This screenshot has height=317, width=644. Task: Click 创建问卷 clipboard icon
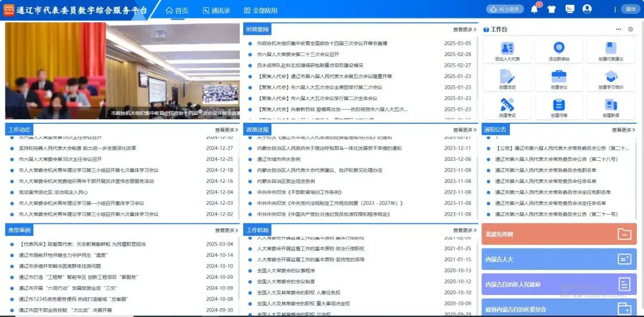pos(559,105)
